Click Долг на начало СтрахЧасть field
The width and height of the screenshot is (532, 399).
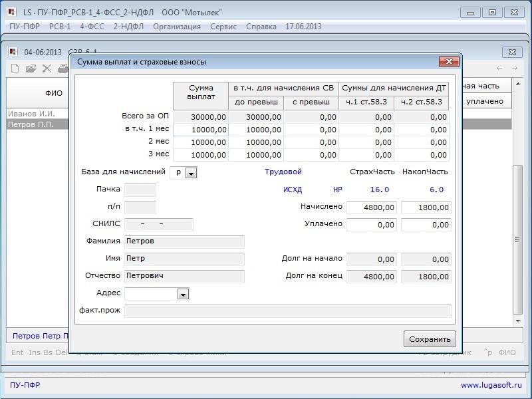[x=372, y=259]
